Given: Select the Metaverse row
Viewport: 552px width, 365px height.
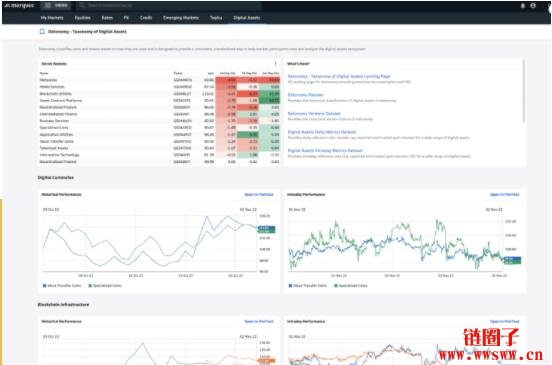Looking at the screenshot, I should click(159, 80).
